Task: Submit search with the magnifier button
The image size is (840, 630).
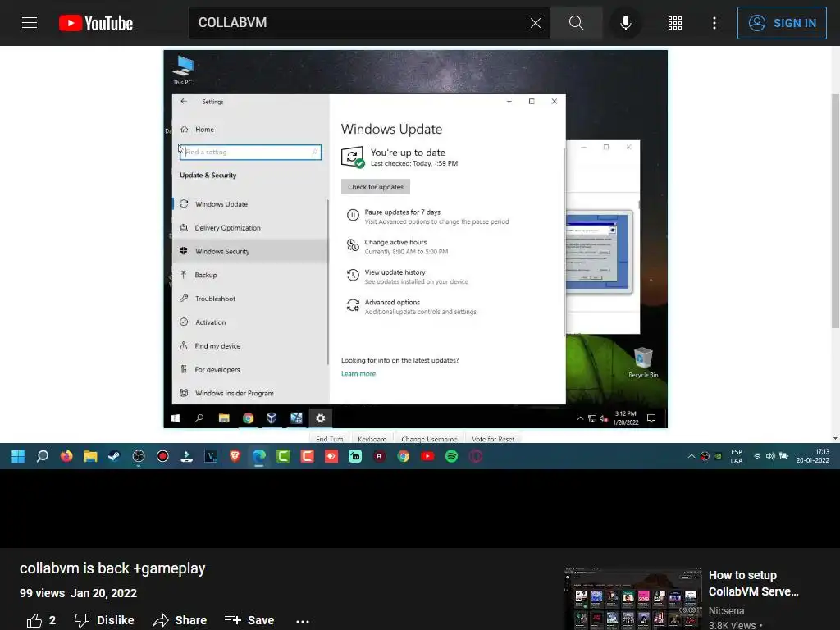Action: pos(577,22)
